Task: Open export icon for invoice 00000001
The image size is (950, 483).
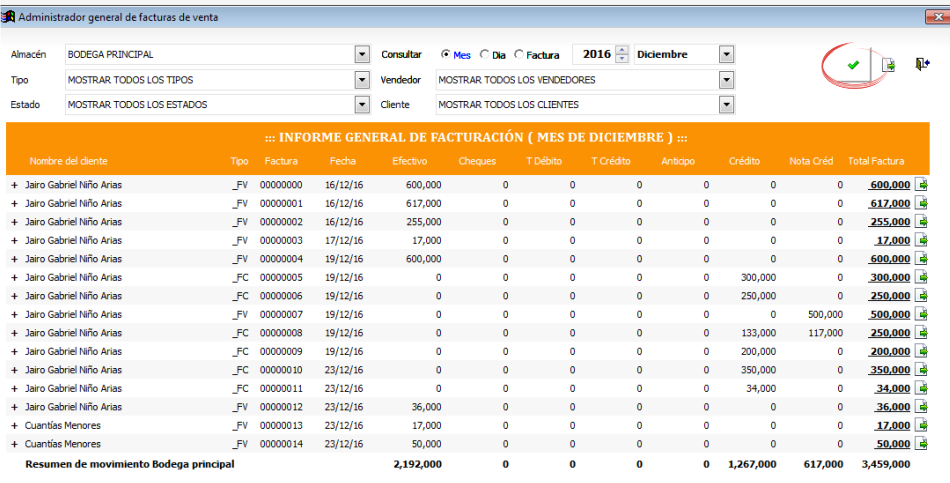Action: click(x=922, y=203)
